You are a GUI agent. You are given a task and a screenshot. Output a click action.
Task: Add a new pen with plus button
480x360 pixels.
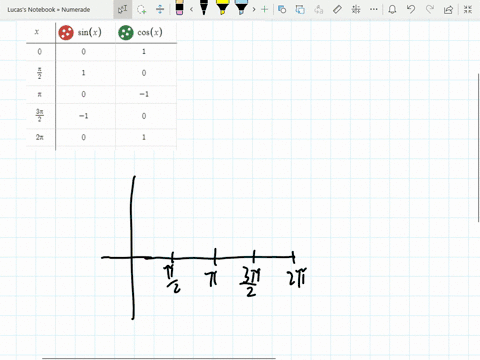point(264,9)
